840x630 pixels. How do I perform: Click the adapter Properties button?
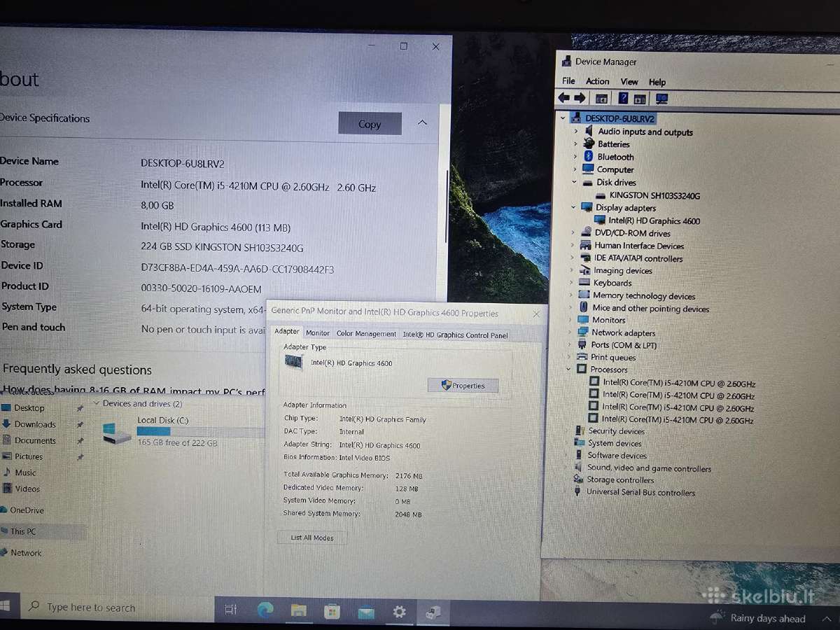pos(463,386)
